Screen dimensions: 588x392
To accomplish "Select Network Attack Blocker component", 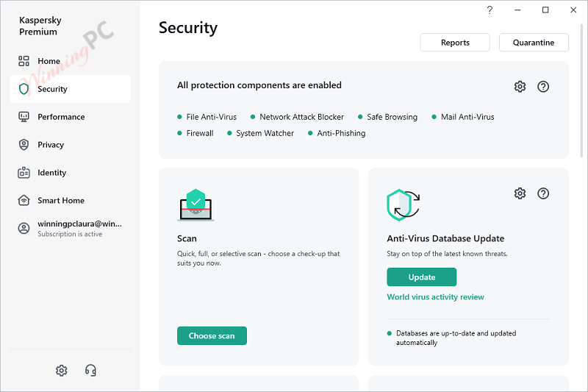I will (x=297, y=117).
